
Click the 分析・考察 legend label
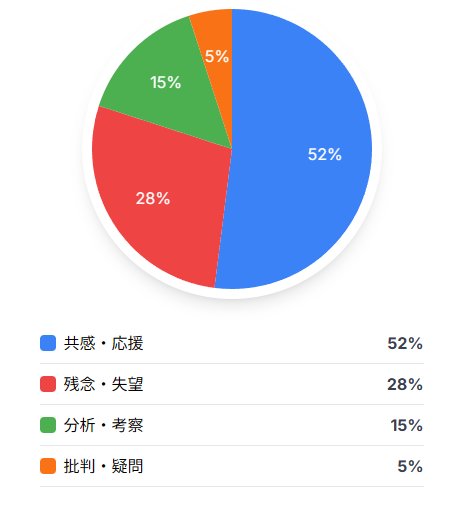(104, 425)
